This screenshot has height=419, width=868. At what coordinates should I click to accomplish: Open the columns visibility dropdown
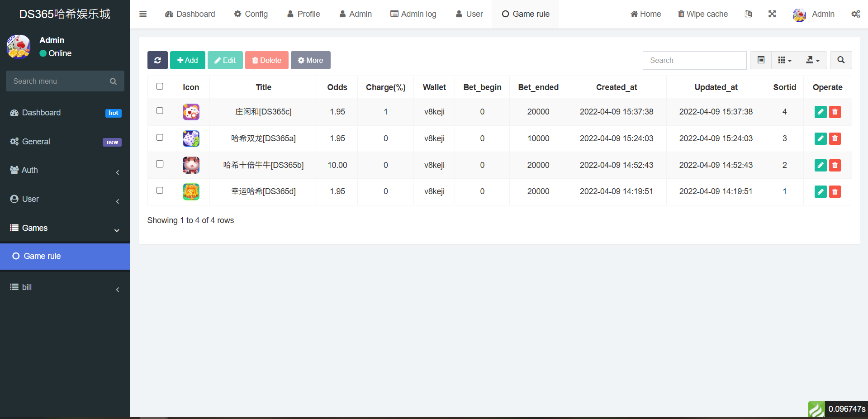785,60
